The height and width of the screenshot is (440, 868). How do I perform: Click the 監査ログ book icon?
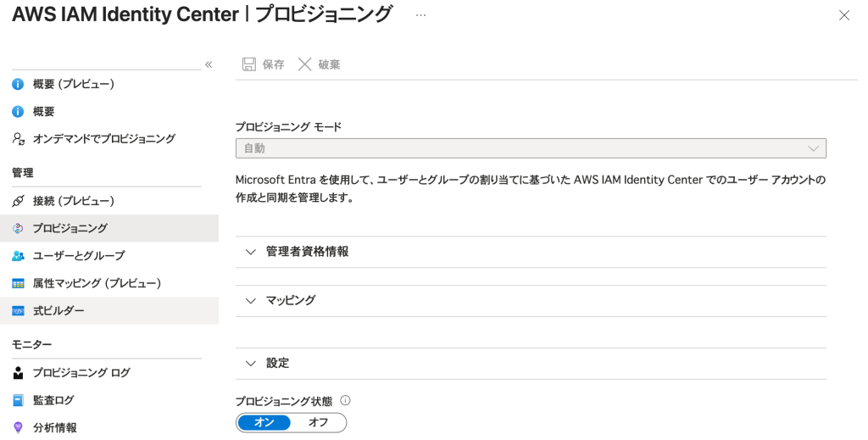coord(18,400)
